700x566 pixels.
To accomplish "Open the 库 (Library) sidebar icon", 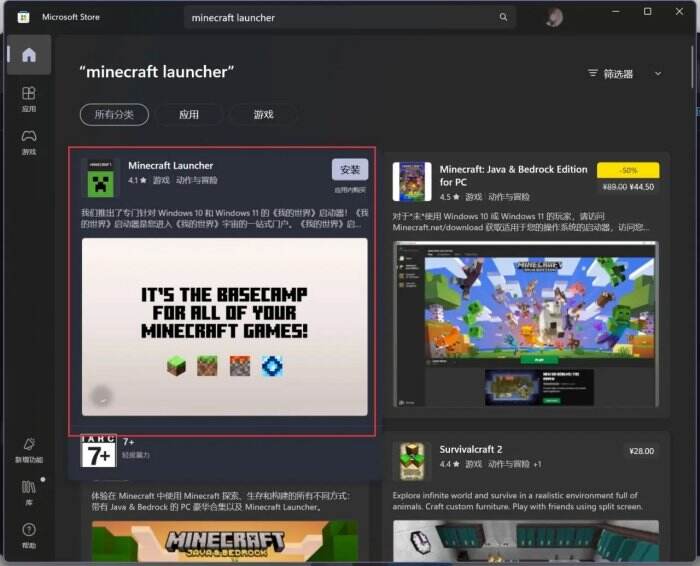I will [x=29, y=492].
